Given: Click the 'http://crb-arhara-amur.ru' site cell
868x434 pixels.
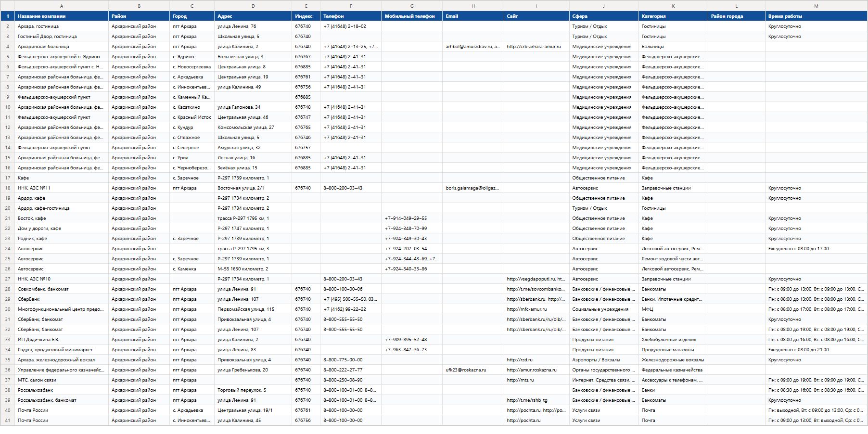Looking at the screenshot, I should tap(536, 47).
